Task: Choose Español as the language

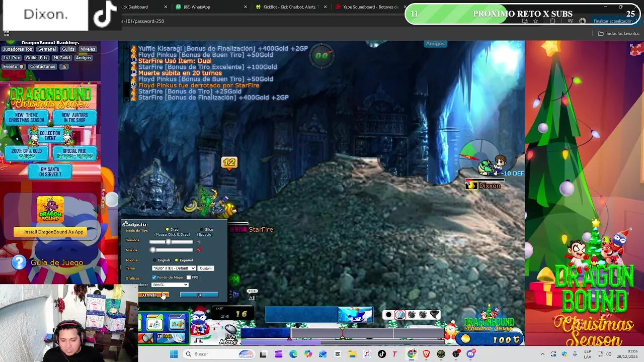Action: point(177,260)
